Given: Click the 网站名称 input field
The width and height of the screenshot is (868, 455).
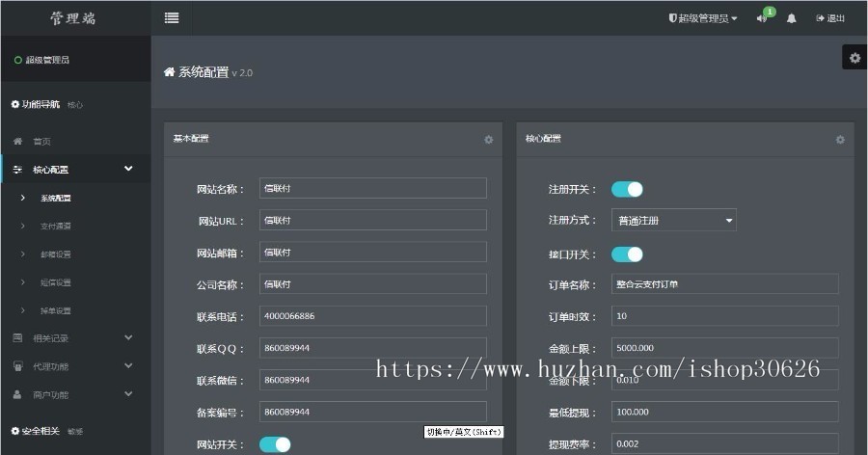Looking at the screenshot, I should tap(373, 188).
